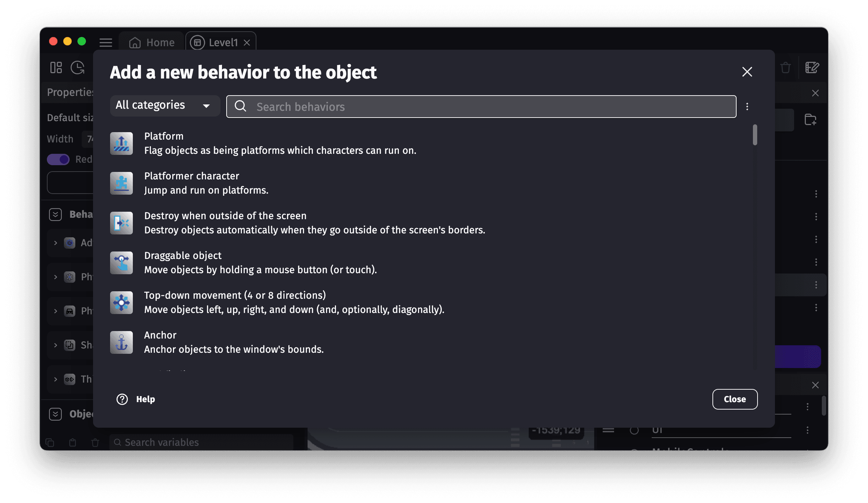Click the Close button
This screenshot has width=868, height=503.
(734, 399)
